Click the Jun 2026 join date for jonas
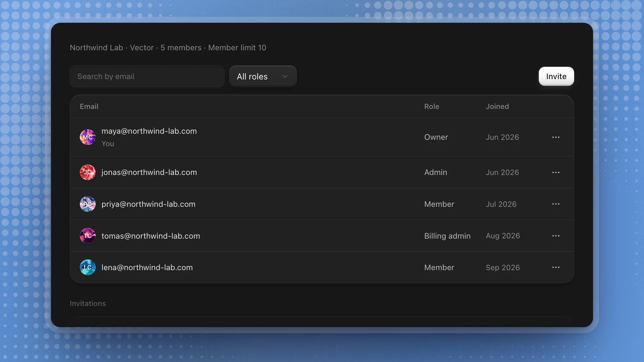The width and height of the screenshot is (644, 362). [502, 172]
